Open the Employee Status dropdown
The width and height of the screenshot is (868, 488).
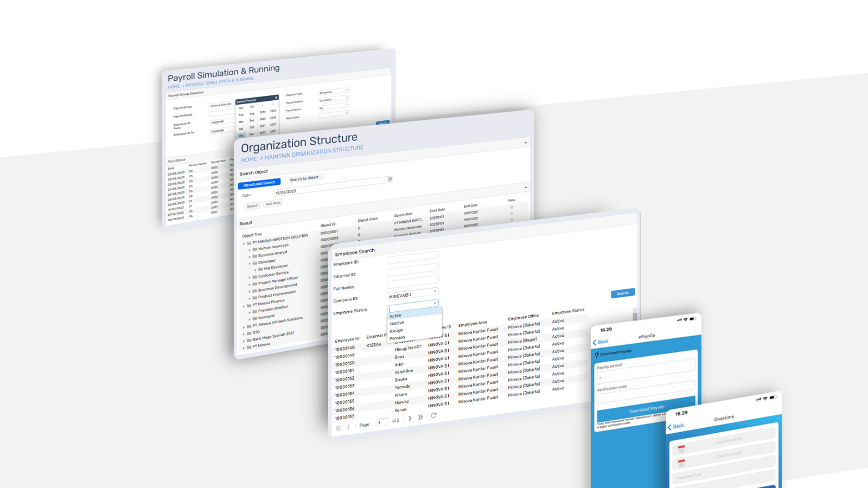click(x=435, y=303)
